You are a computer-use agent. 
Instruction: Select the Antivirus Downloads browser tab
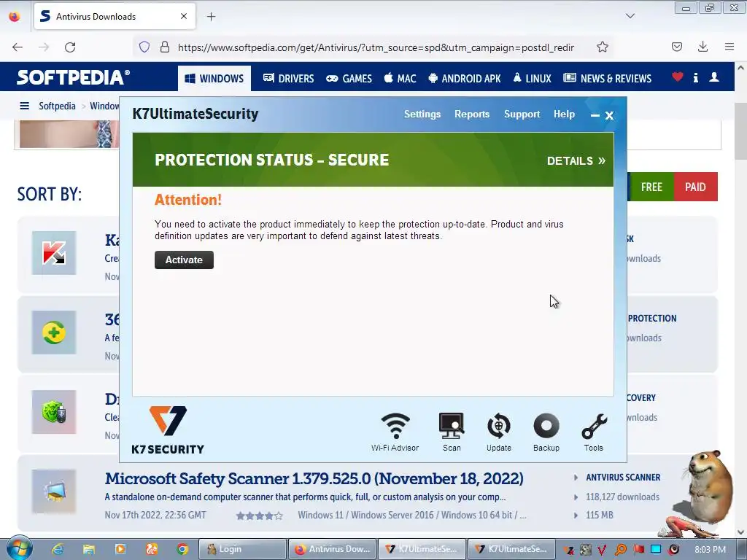115,16
